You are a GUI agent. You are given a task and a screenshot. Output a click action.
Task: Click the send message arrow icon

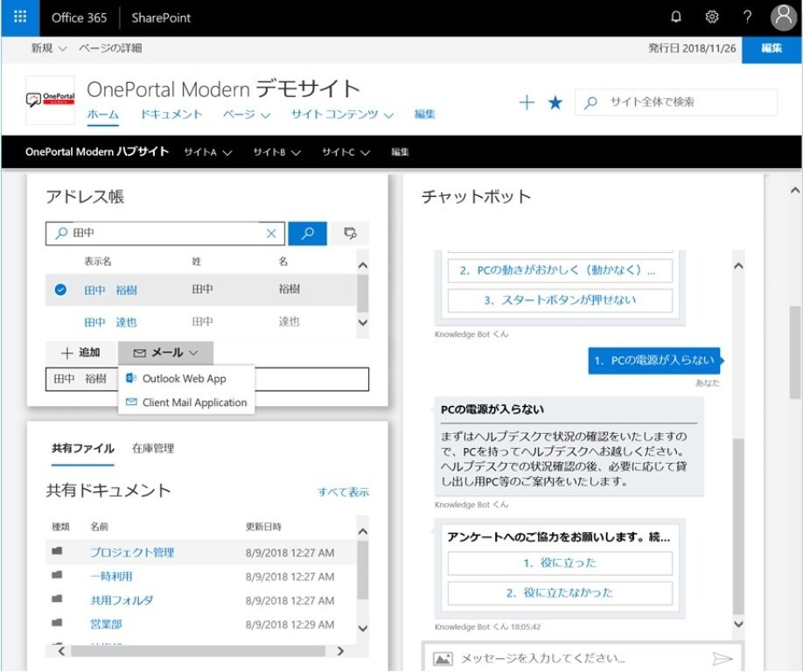(x=723, y=658)
